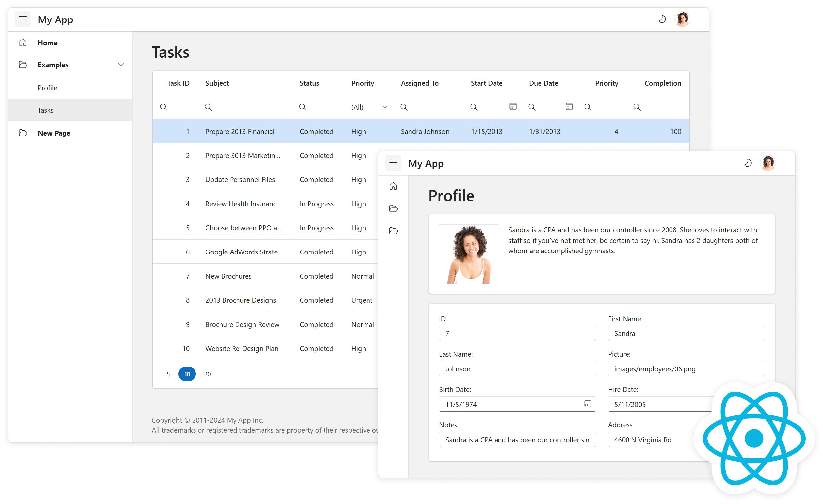This screenshot has width=823, height=504.
Task: Open the user avatar in the header
Action: [682, 19]
